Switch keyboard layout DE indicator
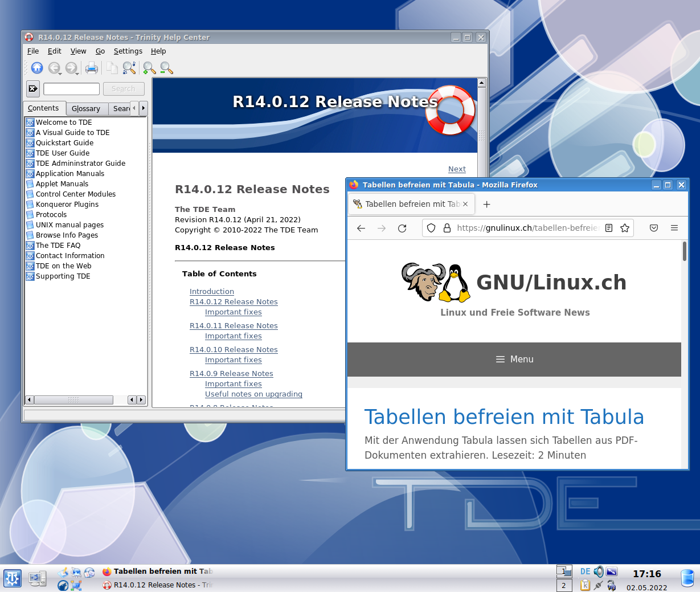This screenshot has height=592, width=700. pyautogui.click(x=585, y=571)
